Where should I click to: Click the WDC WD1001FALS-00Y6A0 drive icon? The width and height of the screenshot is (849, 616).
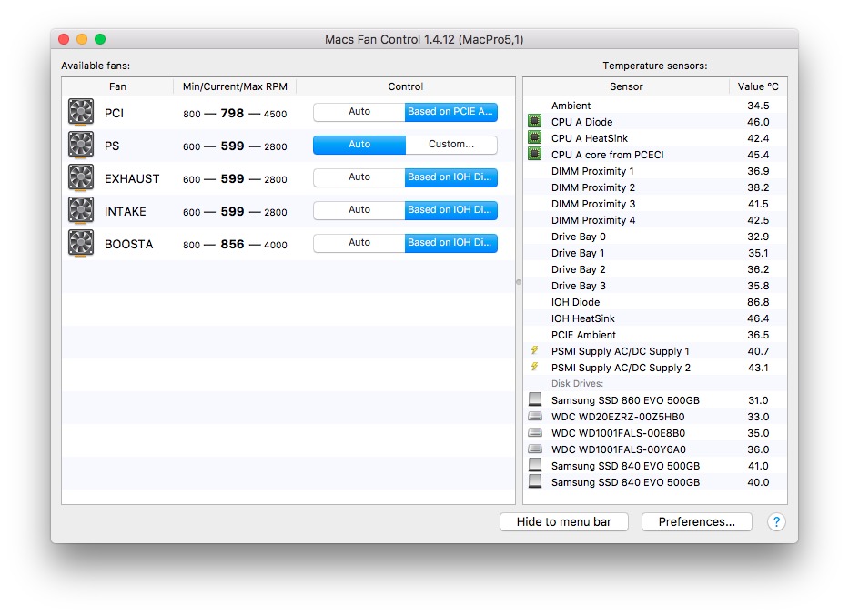tap(535, 449)
